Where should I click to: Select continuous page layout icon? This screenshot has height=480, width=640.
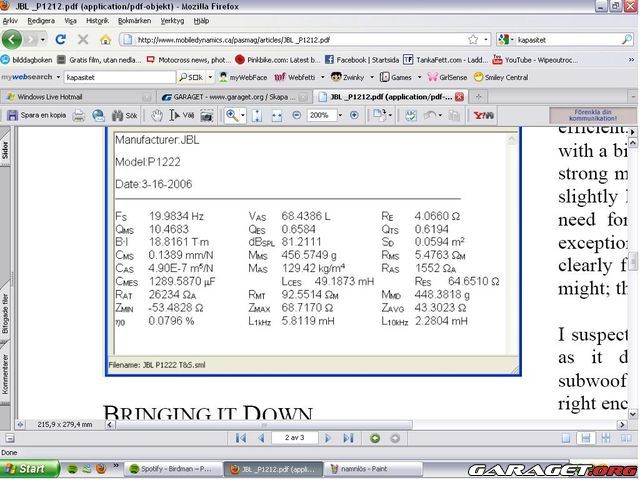tap(586, 438)
